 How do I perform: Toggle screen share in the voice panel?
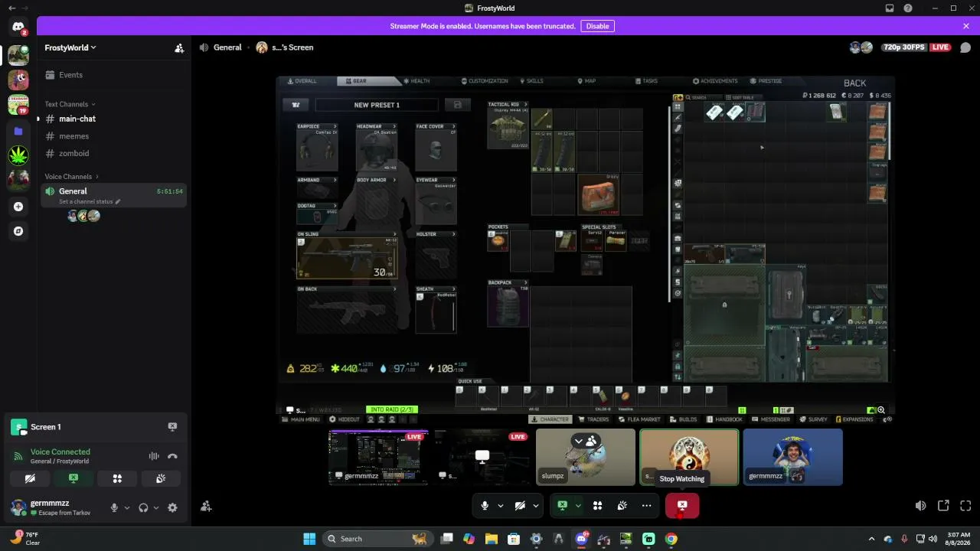tap(73, 479)
